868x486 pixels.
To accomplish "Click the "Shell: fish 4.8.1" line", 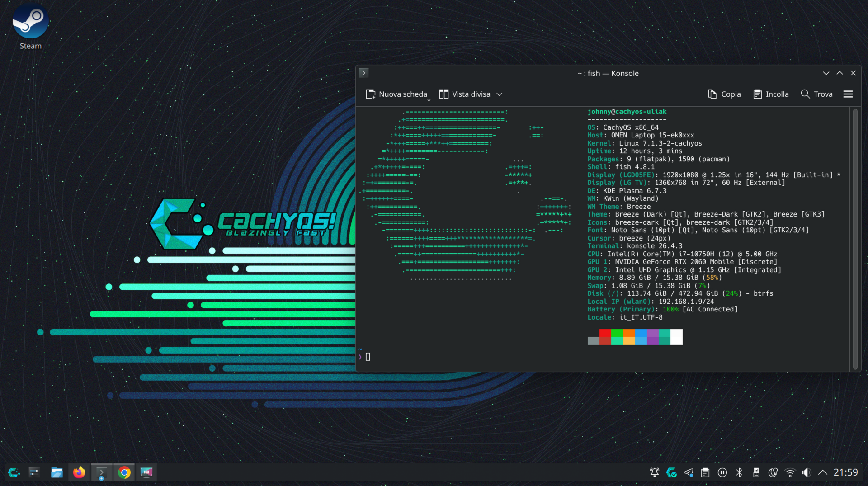I will (x=621, y=167).
